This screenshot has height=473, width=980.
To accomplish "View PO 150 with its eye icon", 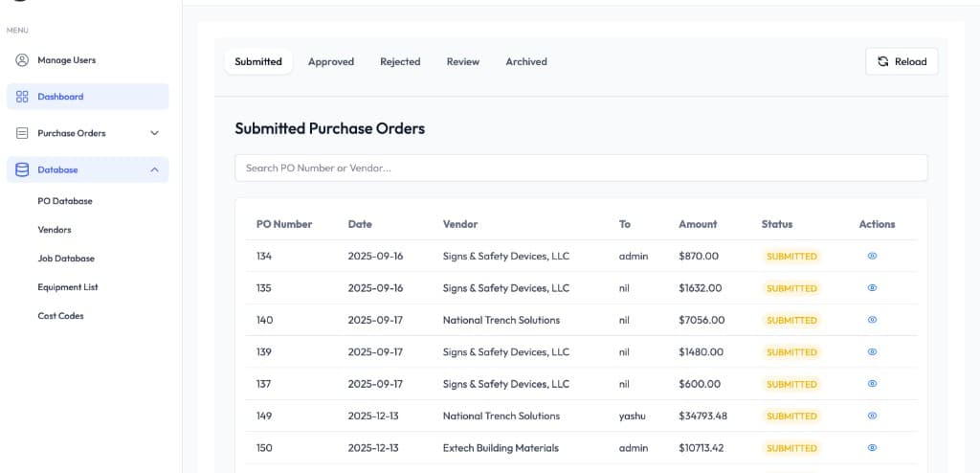I will pyautogui.click(x=872, y=447).
